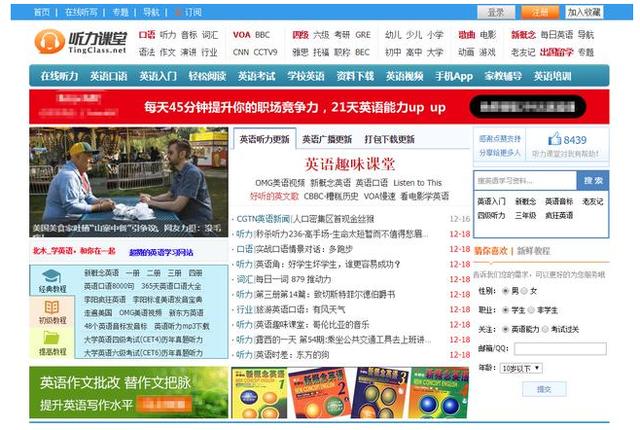Viewport: 640px width, 430px height.
Task: Switch to 英语广播更新 tab
Action: (x=326, y=139)
